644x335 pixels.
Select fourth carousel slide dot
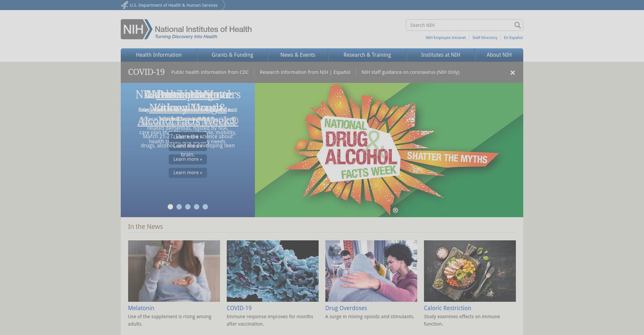pyautogui.click(x=197, y=207)
